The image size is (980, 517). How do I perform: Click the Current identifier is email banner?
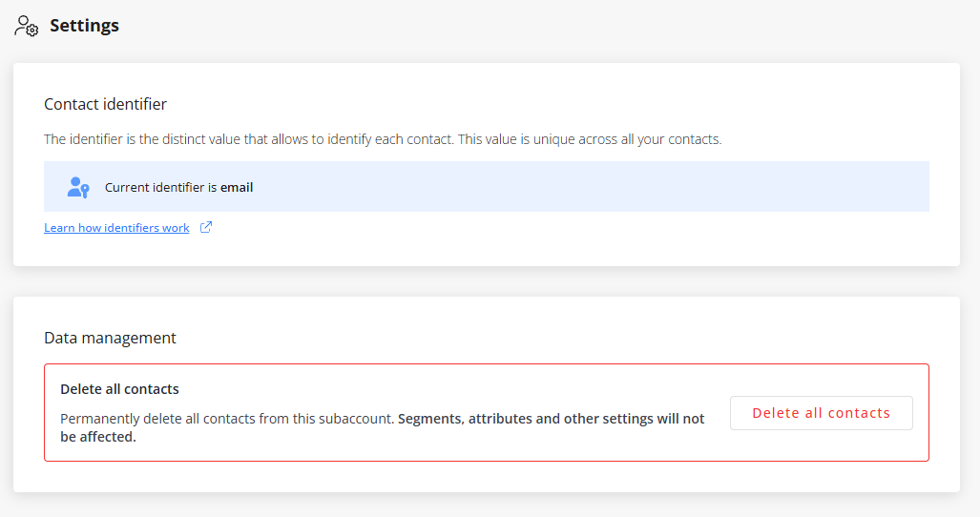click(x=487, y=187)
